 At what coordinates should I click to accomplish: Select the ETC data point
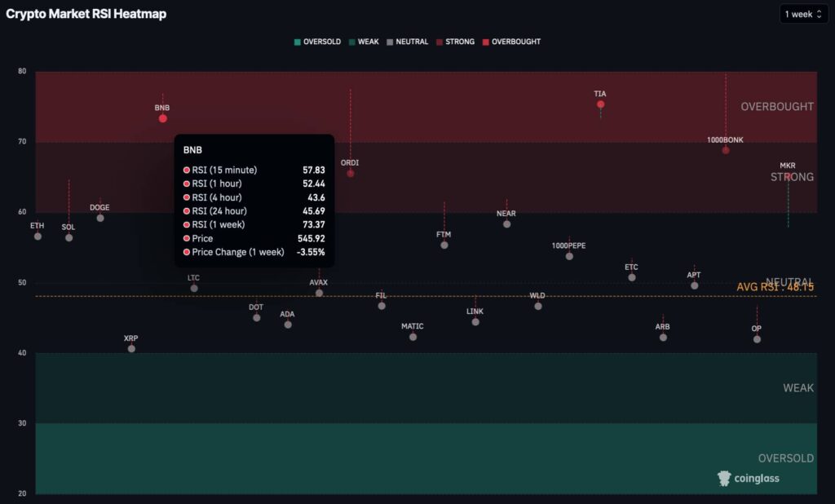point(632,277)
